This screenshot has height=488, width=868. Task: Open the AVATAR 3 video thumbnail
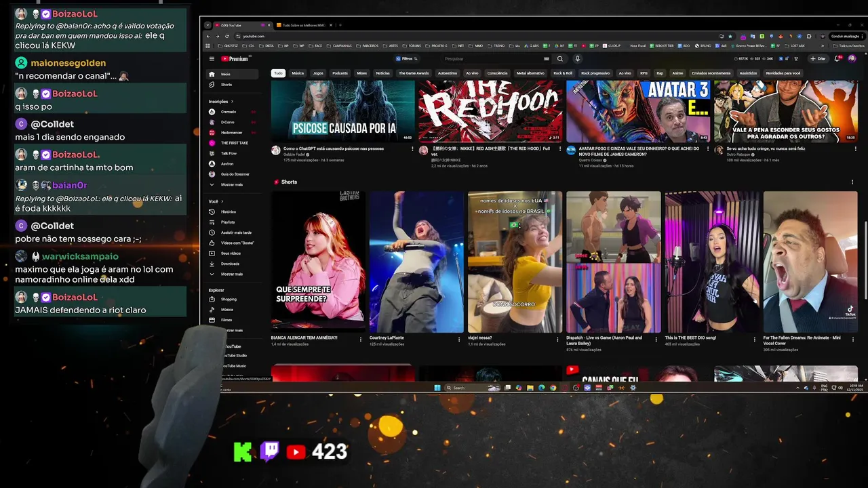[638, 111]
